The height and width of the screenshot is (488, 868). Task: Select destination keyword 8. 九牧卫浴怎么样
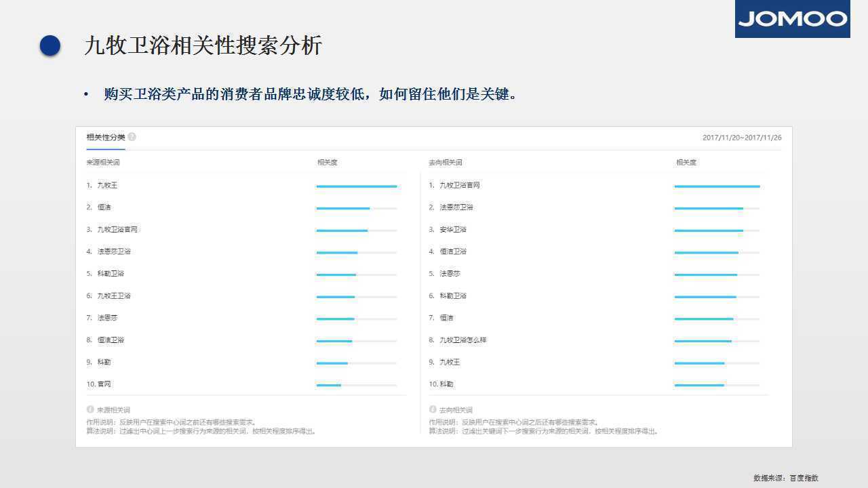pyautogui.click(x=458, y=340)
